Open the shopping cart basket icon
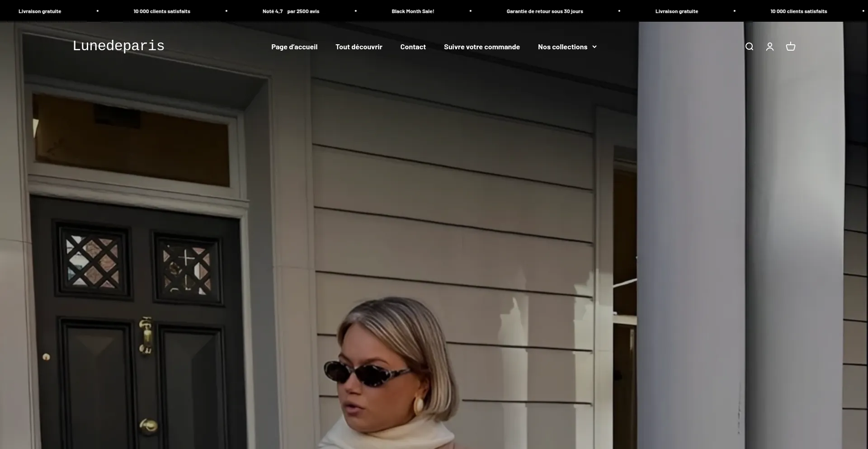This screenshot has height=449, width=868. 790,47
